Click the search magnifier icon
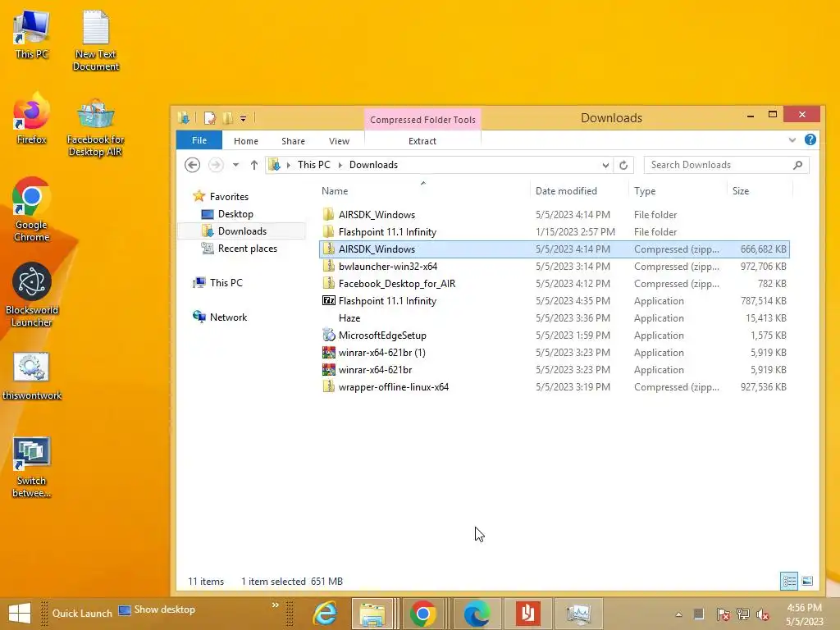The width and height of the screenshot is (840, 630). click(797, 165)
